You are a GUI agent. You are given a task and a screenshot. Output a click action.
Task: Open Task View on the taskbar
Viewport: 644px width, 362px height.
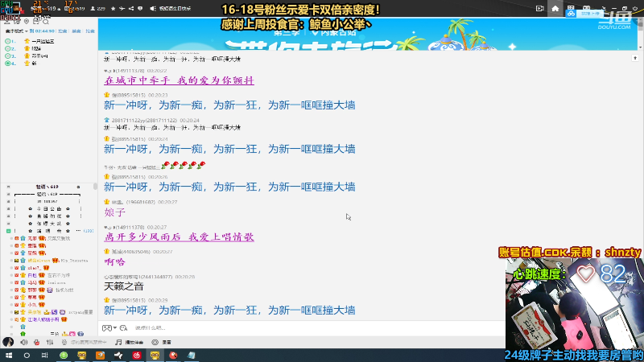(45, 356)
